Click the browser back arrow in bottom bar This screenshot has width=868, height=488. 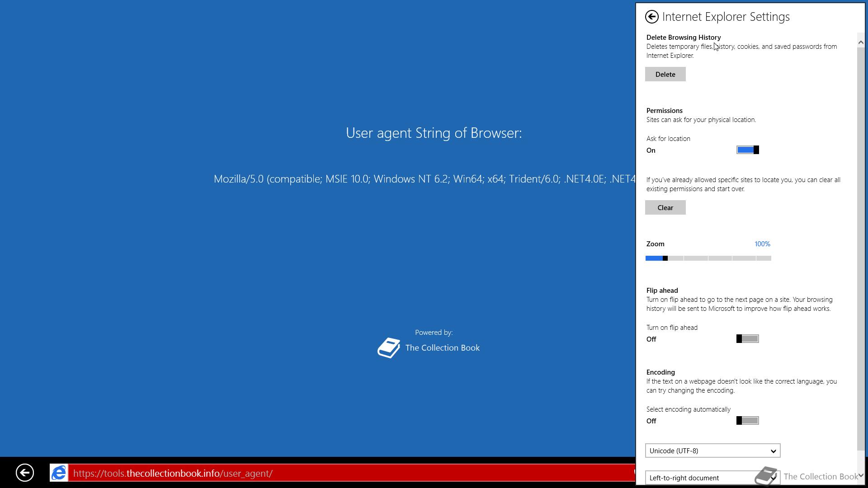25,473
